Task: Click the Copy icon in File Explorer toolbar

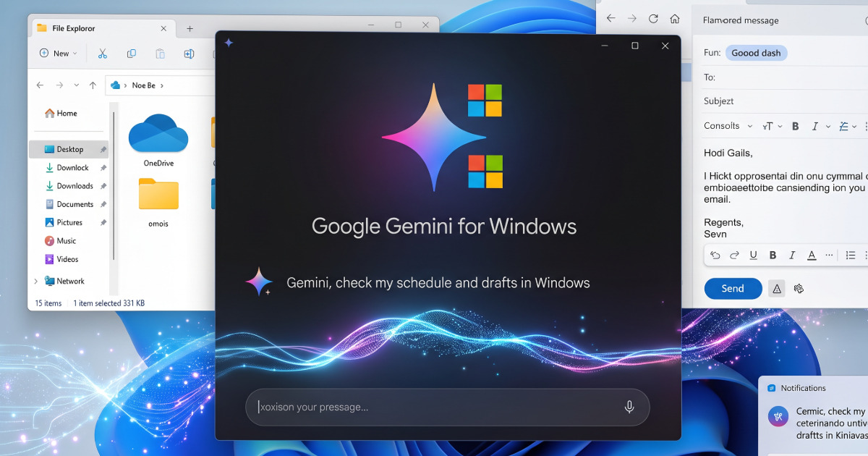Action: coord(132,54)
